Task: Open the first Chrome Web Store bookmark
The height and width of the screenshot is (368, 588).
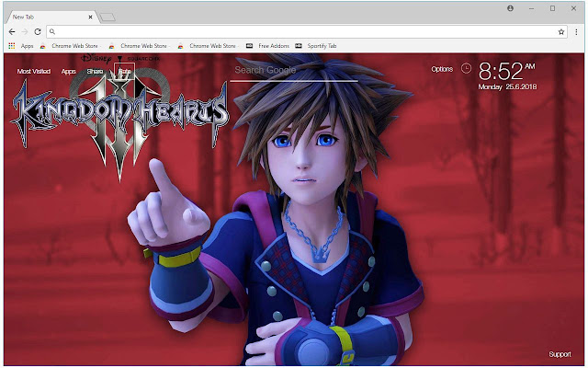Action: 70,46
